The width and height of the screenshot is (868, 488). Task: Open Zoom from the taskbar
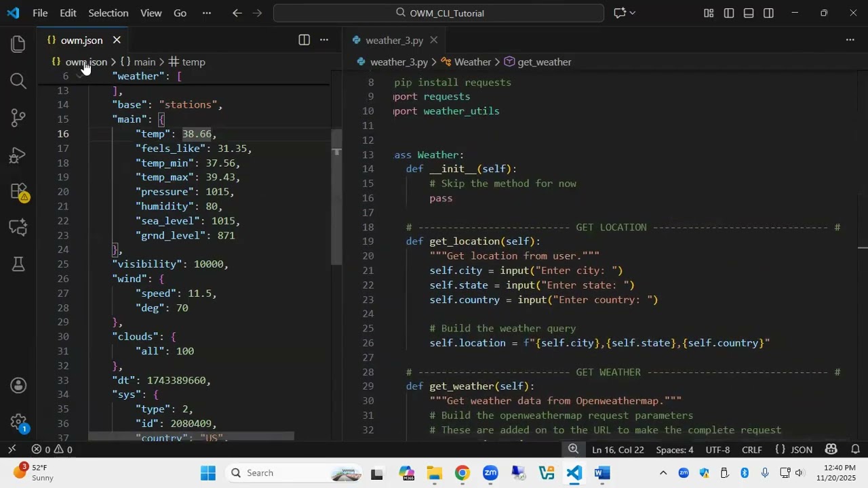490,473
